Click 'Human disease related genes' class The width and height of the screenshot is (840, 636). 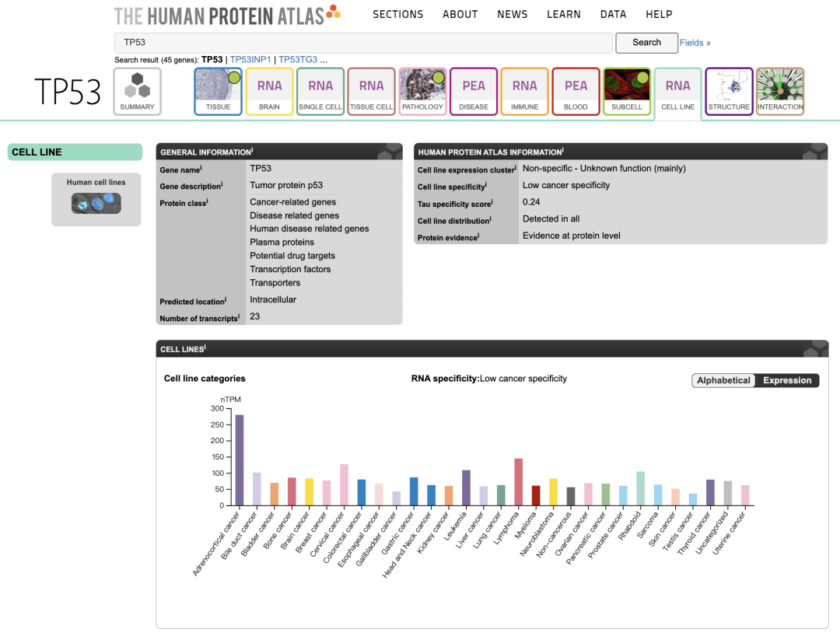[x=309, y=229]
